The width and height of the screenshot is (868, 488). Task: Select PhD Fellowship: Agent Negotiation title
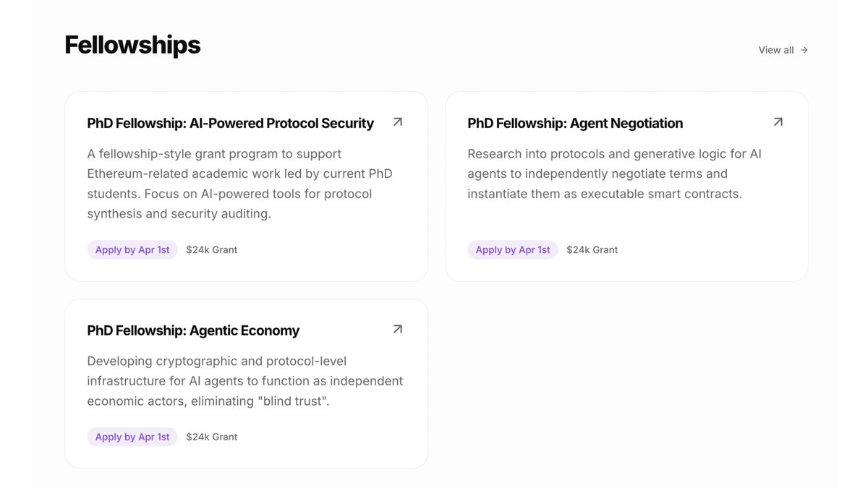pyautogui.click(x=575, y=124)
